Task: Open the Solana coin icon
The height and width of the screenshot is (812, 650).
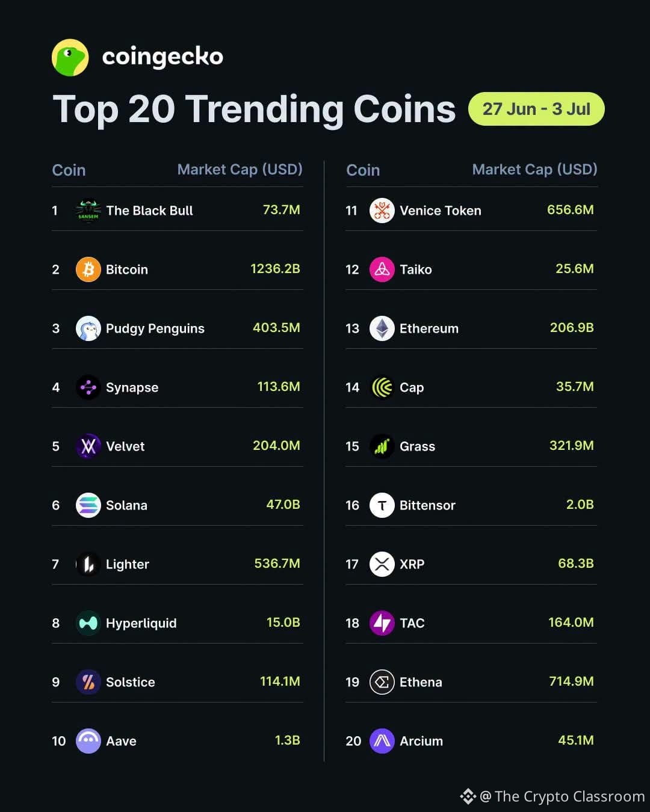Action: click(x=88, y=505)
